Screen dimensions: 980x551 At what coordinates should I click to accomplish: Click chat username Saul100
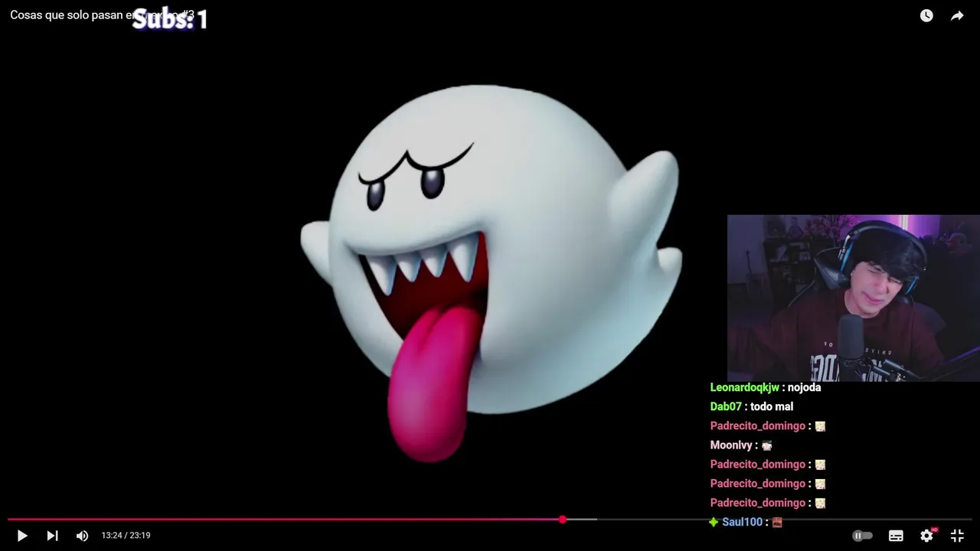pos(742,522)
